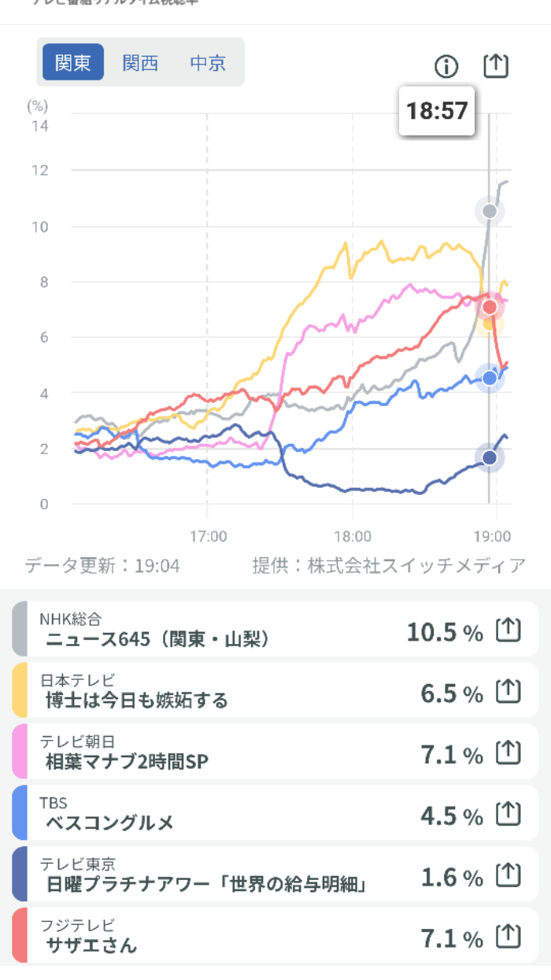This screenshot has width=551, height=980.
Task: Click the light blue TBS chart point
Action: click(490, 378)
